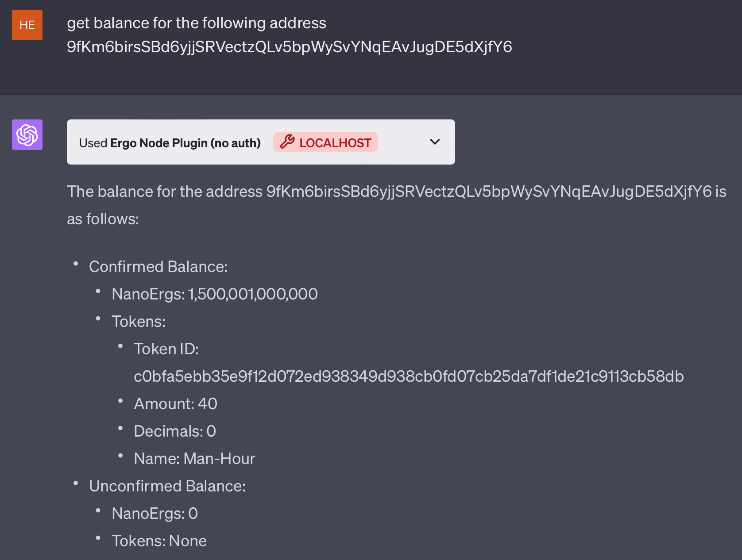Click the wallet address in the user prompt
742x560 pixels.
click(x=289, y=47)
